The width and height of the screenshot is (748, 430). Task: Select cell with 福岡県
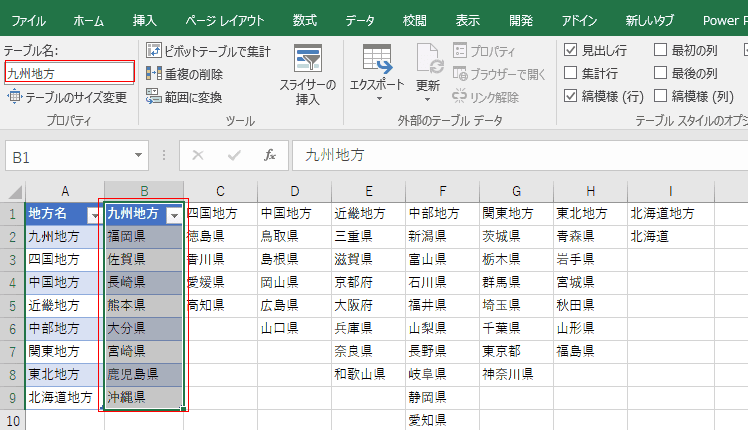point(144,236)
